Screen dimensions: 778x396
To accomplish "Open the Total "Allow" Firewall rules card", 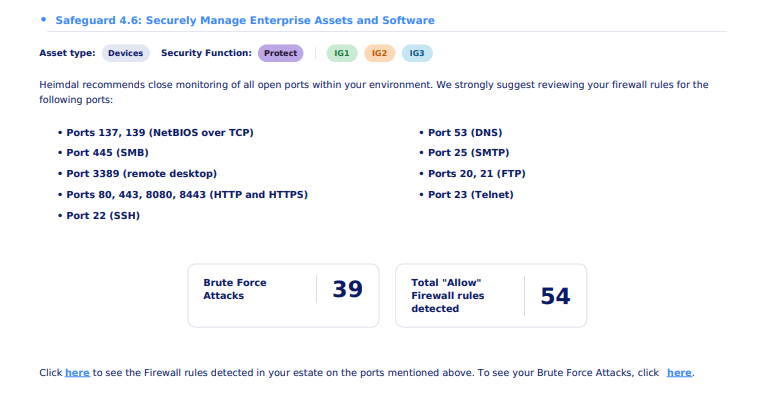I will [x=491, y=295].
